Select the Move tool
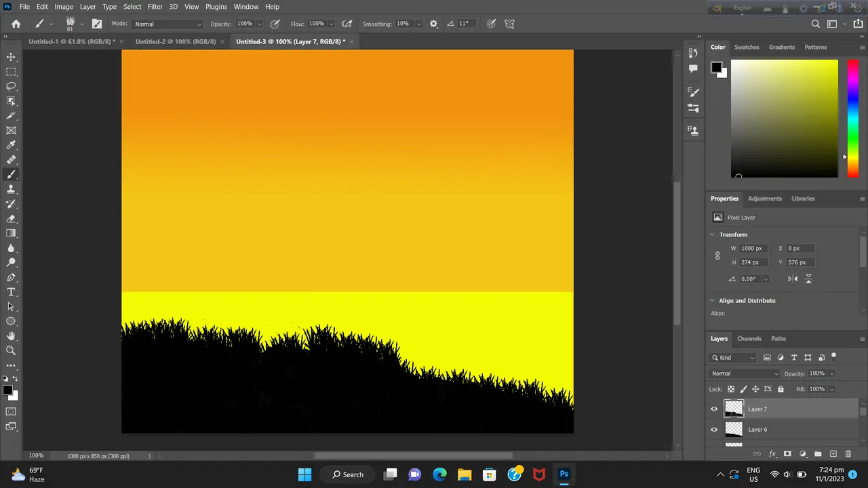 click(11, 57)
